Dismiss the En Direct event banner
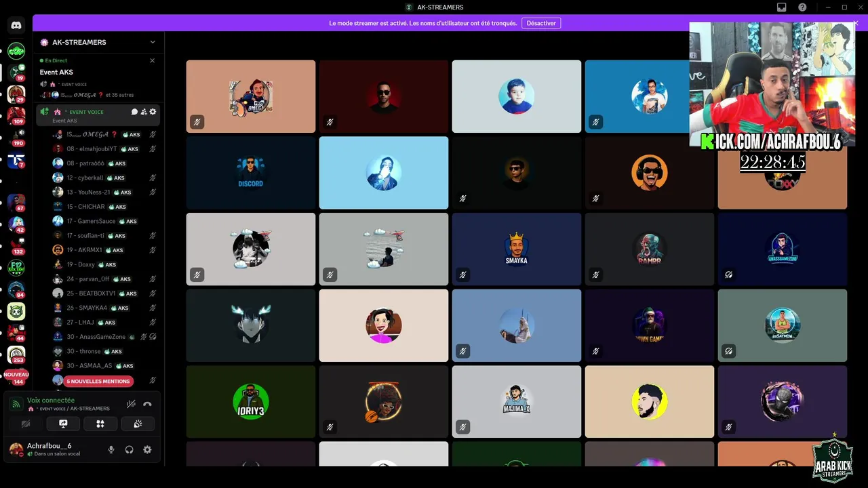Image resolution: width=868 pixels, height=488 pixels. pos(152,60)
